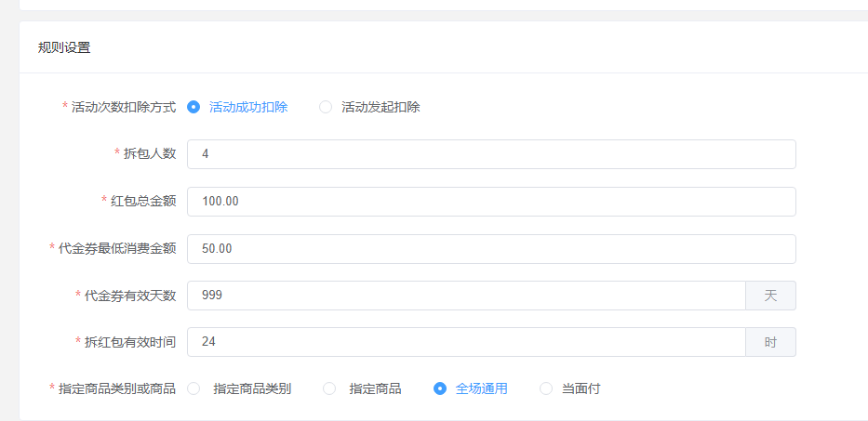The image size is (868, 421).
Task: Click the 拆红包有效时间 label text
Action: click(130, 342)
